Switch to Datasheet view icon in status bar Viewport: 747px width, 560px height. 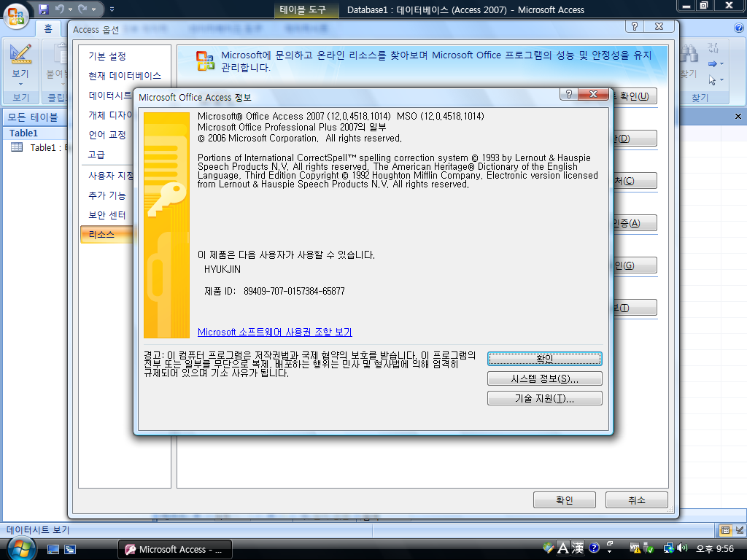[x=725, y=530]
